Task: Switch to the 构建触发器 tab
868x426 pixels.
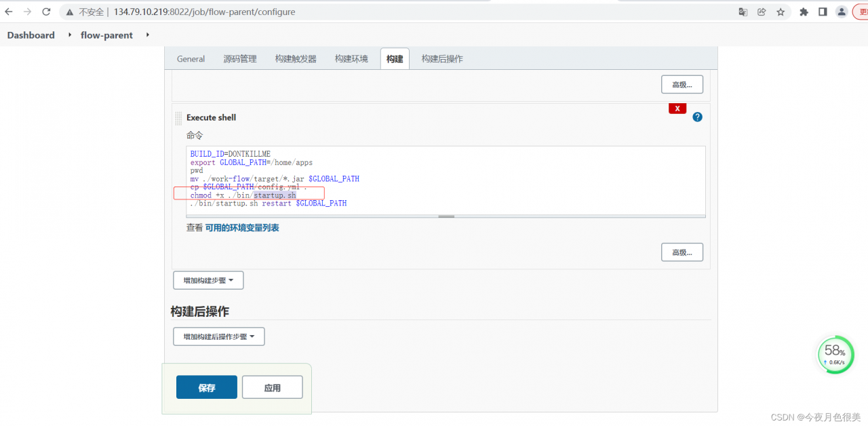Action: tap(296, 59)
